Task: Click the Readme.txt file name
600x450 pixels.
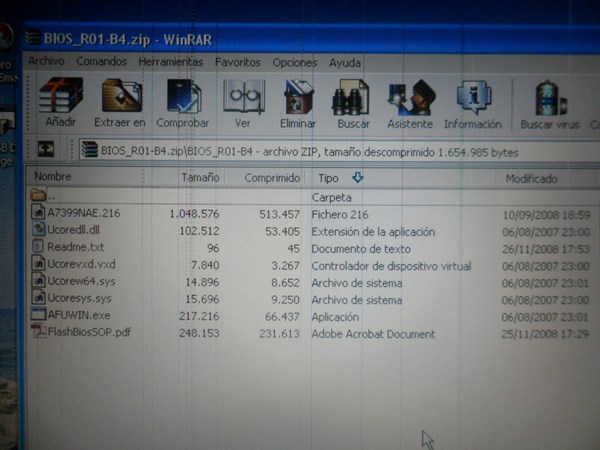Action: [x=75, y=247]
